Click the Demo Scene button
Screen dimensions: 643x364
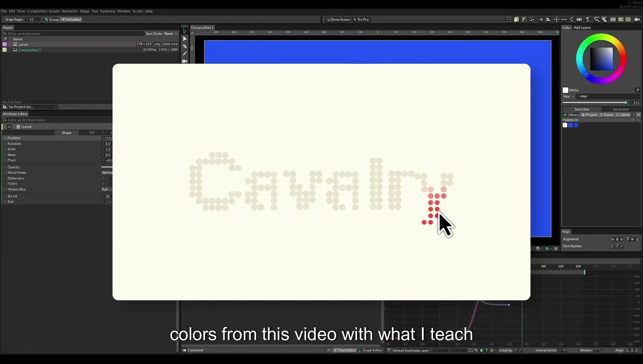click(x=338, y=19)
